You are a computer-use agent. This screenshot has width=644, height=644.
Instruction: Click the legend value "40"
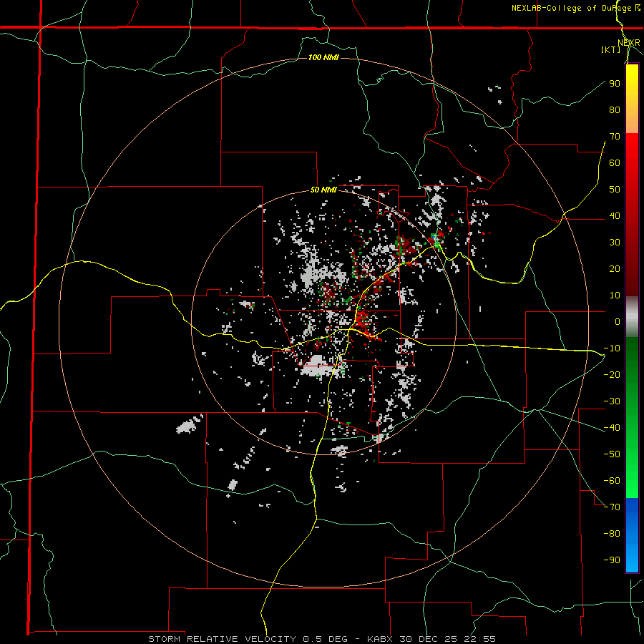[x=615, y=216]
